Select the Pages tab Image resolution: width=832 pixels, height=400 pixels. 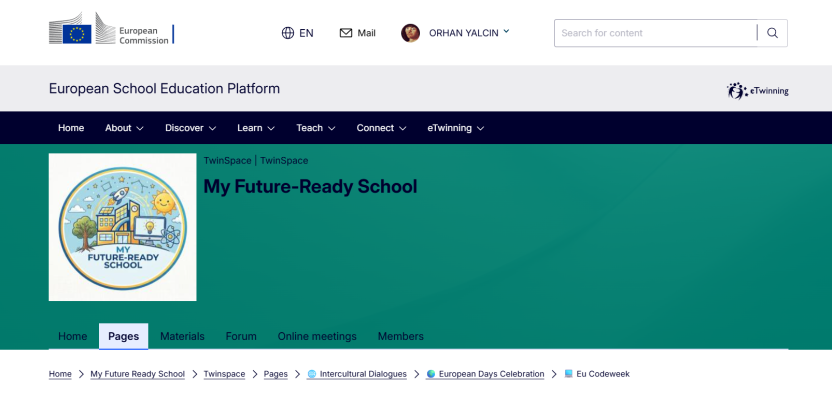click(x=124, y=336)
